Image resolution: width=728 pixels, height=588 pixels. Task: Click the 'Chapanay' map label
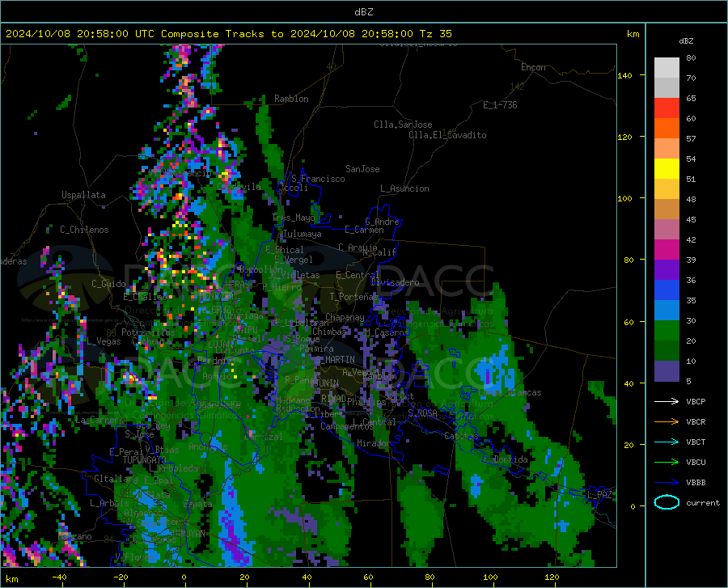click(345, 317)
